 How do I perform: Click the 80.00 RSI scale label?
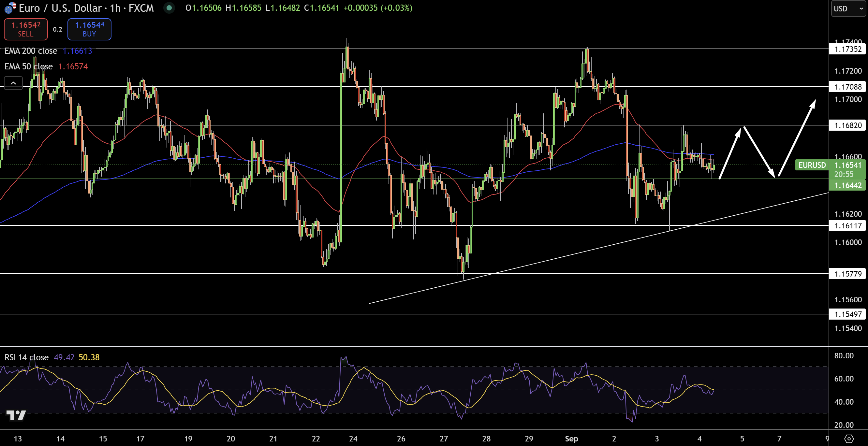coord(844,356)
